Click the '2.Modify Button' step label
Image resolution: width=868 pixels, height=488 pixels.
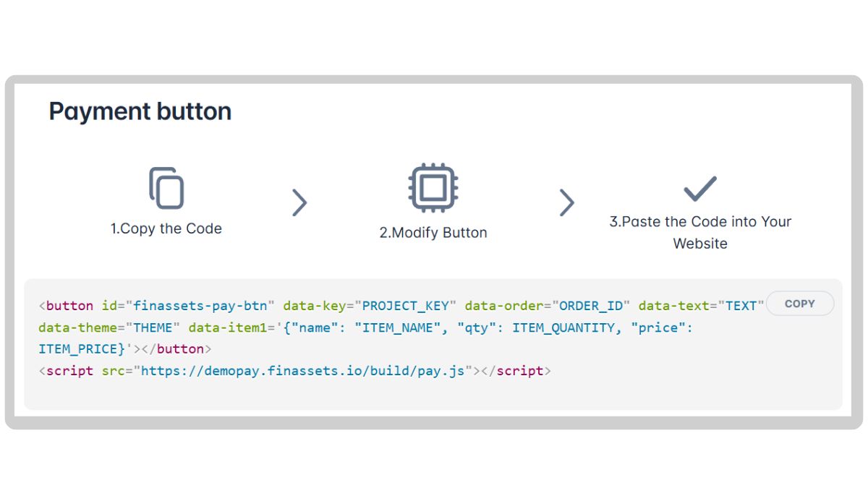[434, 233]
